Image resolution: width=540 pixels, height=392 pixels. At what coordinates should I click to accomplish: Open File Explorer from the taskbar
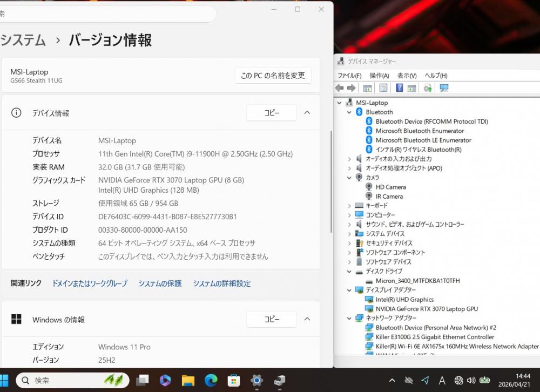[188, 380]
